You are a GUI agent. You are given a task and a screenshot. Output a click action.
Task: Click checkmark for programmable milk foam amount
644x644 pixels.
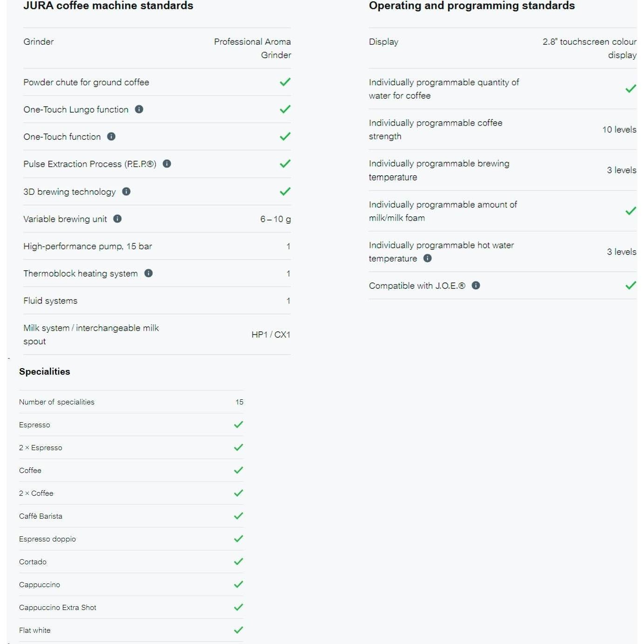[x=630, y=211]
